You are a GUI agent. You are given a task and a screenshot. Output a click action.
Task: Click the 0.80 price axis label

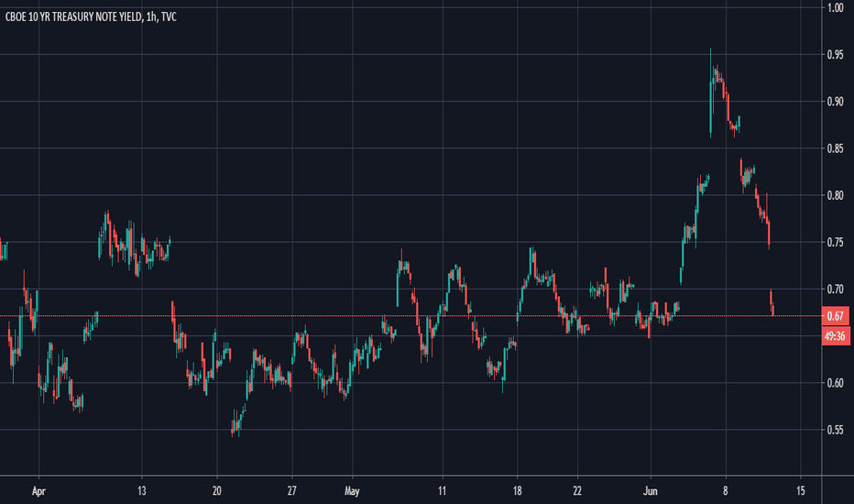point(836,195)
